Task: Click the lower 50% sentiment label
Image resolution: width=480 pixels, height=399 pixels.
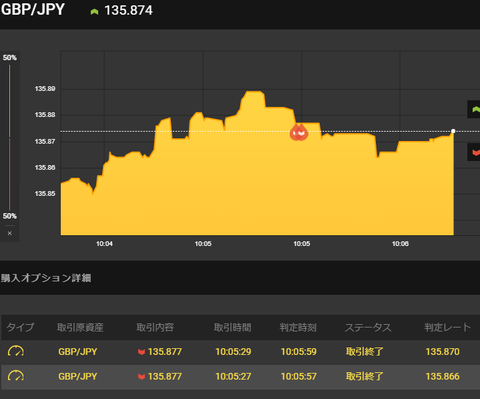Action: click(10, 216)
